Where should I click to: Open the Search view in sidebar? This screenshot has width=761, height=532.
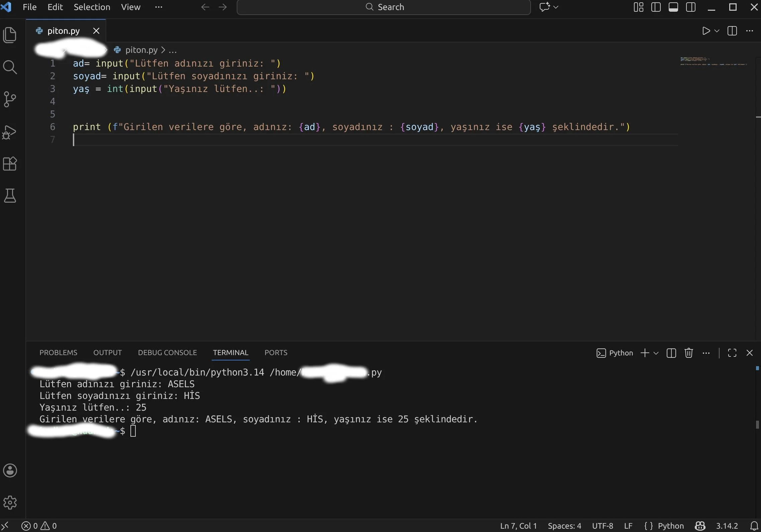pyautogui.click(x=10, y=67)
